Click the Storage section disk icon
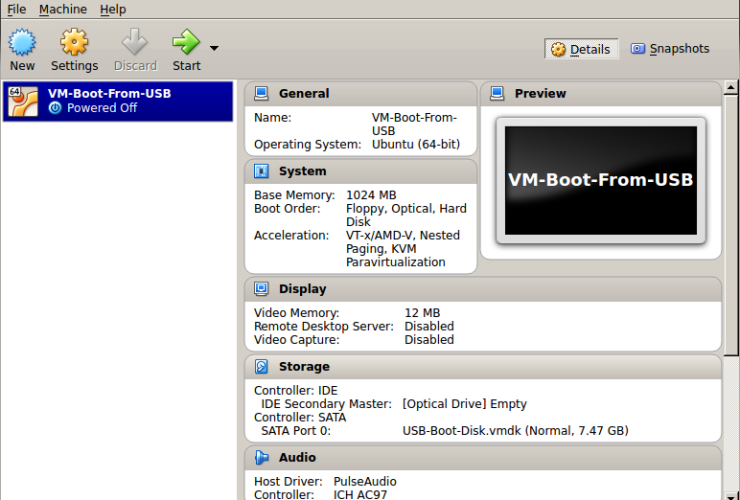Viewport: 740px width, 500px height. 262,367
